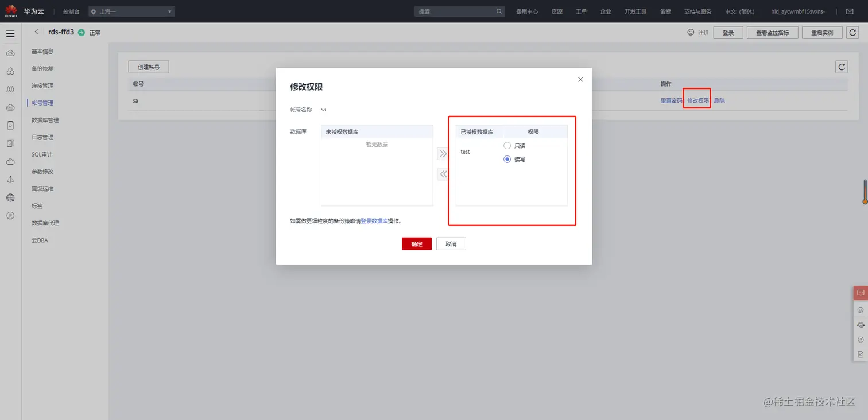The width and height of the screenshot is (868, 420).
Task: Click the top search input field
Action: tap(454, 11)
